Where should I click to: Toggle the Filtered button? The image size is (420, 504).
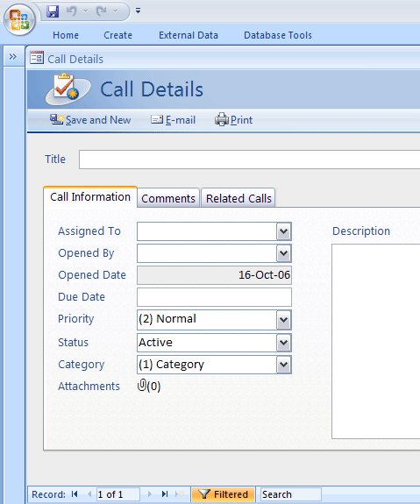click(224, 494)
